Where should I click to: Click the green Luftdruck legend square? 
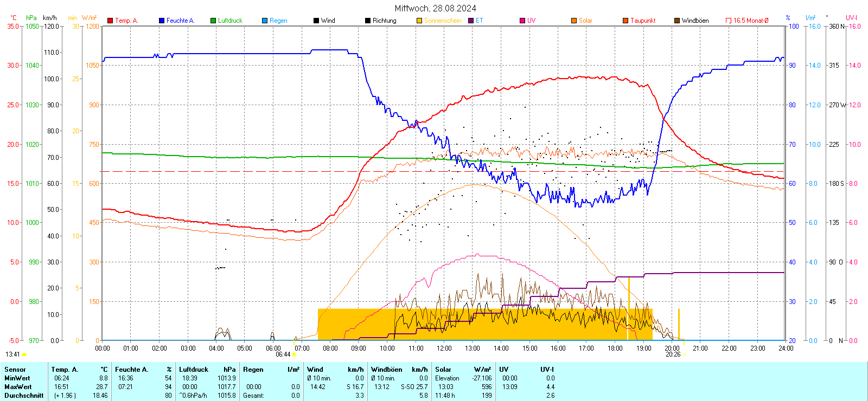coord(213,21)
